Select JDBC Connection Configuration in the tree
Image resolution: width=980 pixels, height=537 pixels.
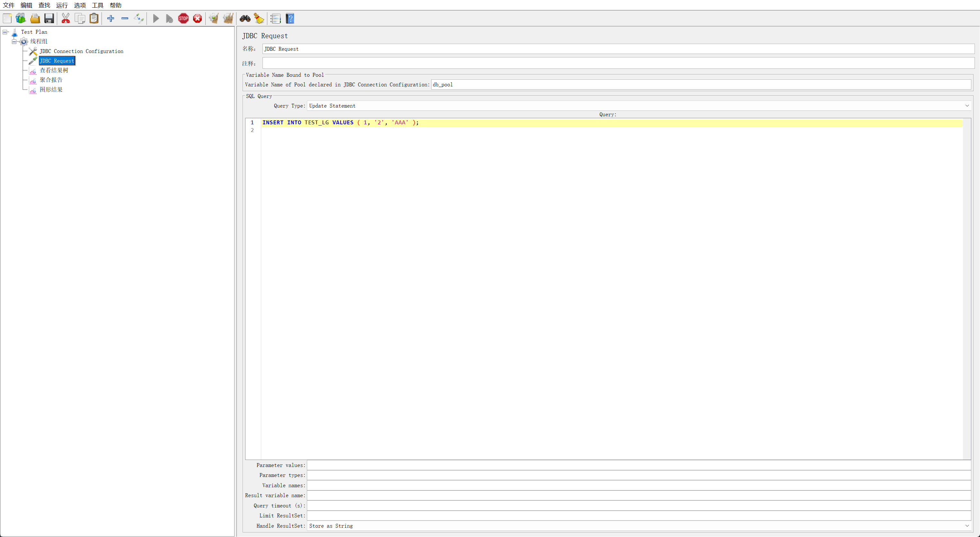pyautogui.click(x=81, y=51)
